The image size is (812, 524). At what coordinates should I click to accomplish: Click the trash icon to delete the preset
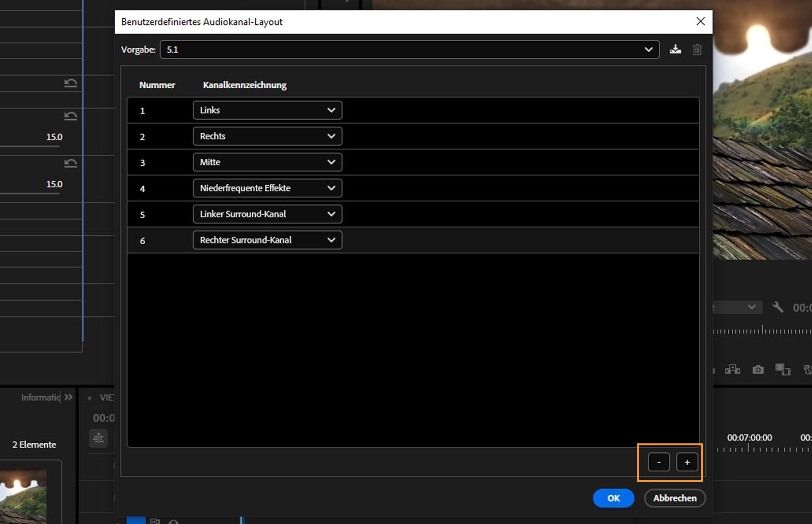click(697, 49)
